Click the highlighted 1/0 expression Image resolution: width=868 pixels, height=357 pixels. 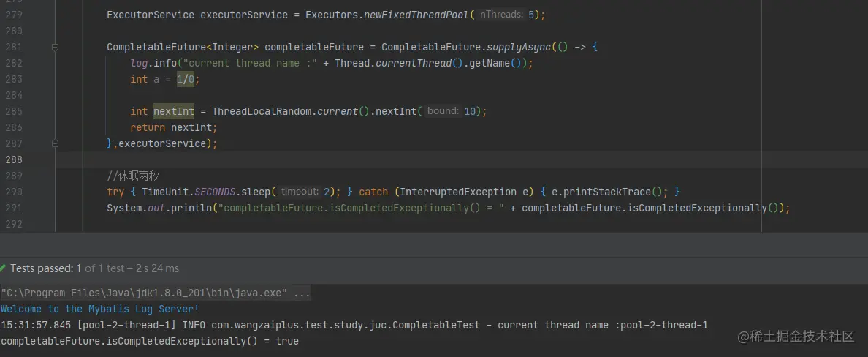186,79
